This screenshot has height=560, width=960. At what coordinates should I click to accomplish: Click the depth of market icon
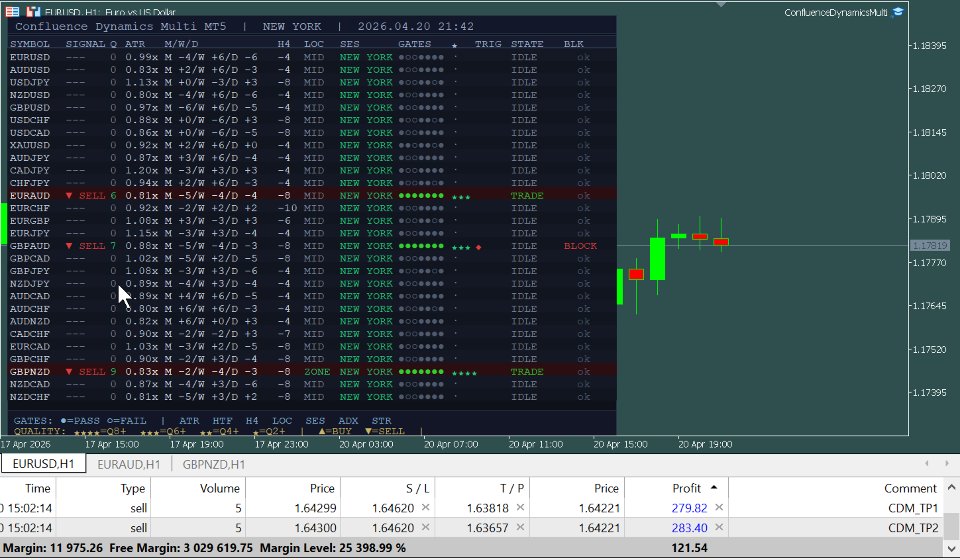tap(34, 12)
